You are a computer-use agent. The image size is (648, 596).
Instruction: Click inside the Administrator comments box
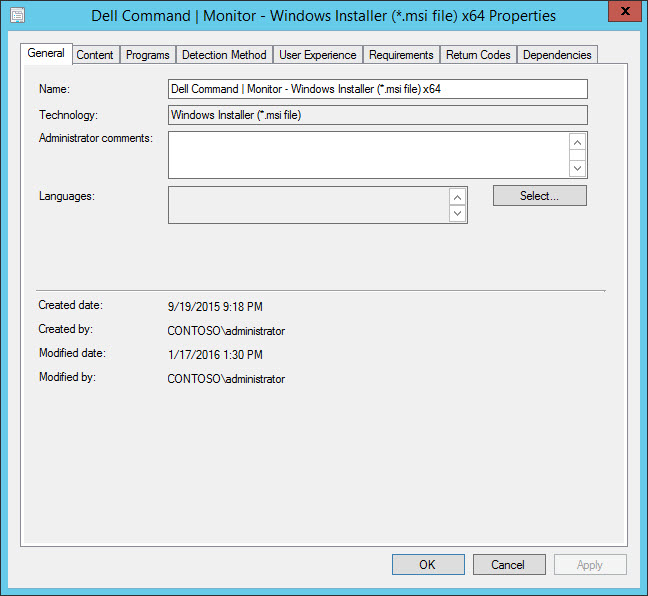coord(367,155)
